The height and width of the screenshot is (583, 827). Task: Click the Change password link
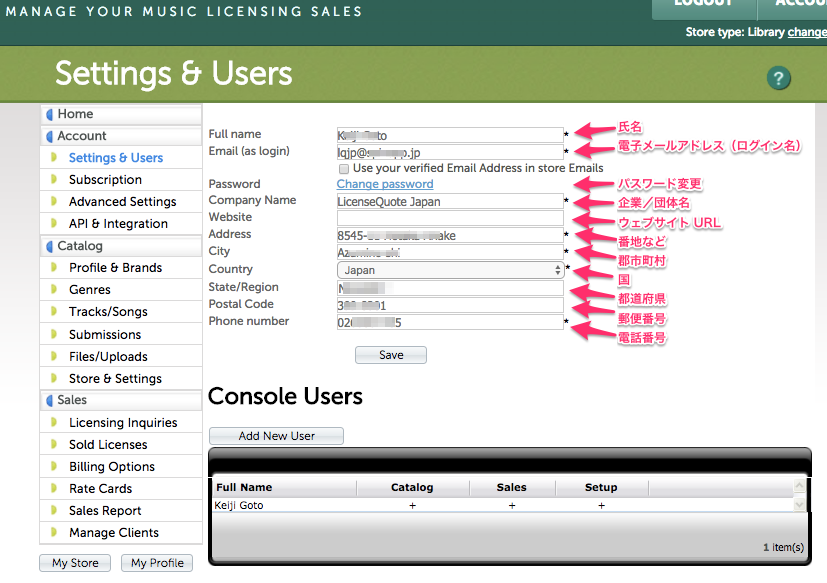[385, 184]
